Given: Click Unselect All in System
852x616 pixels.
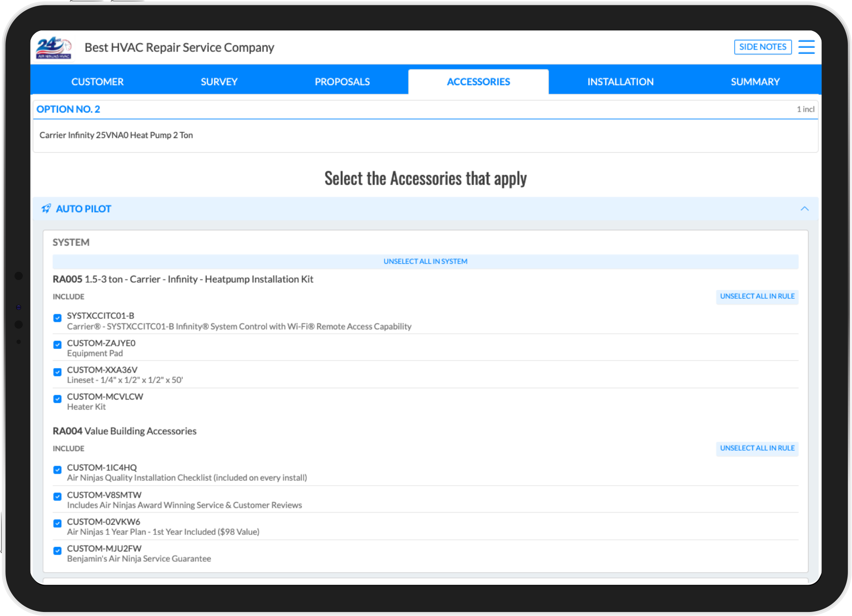Looking at the screenshot, I should [425, 262].
